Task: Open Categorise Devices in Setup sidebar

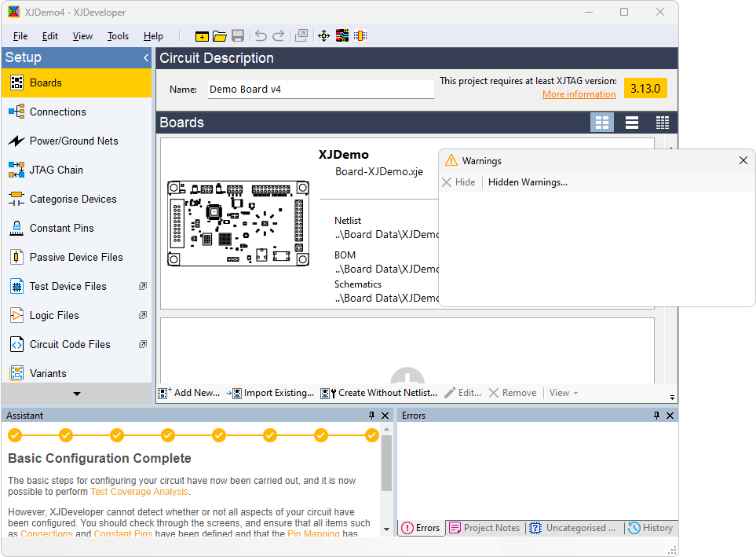Action: click(73, 199)
